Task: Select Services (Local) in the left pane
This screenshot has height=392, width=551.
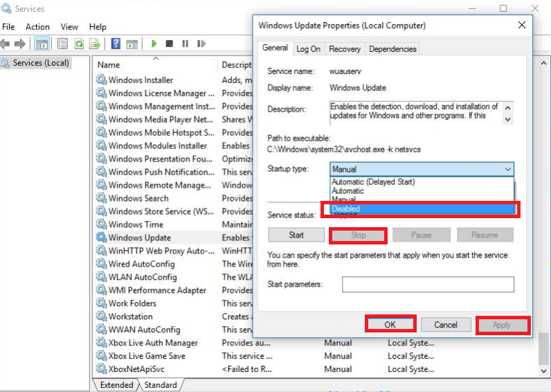Action: click(42, 63)
